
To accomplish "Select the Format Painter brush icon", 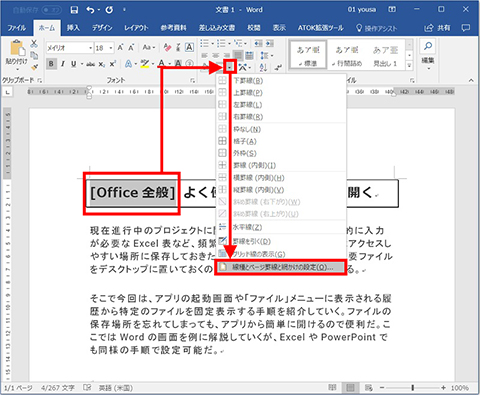I will [x=34, y=67].
